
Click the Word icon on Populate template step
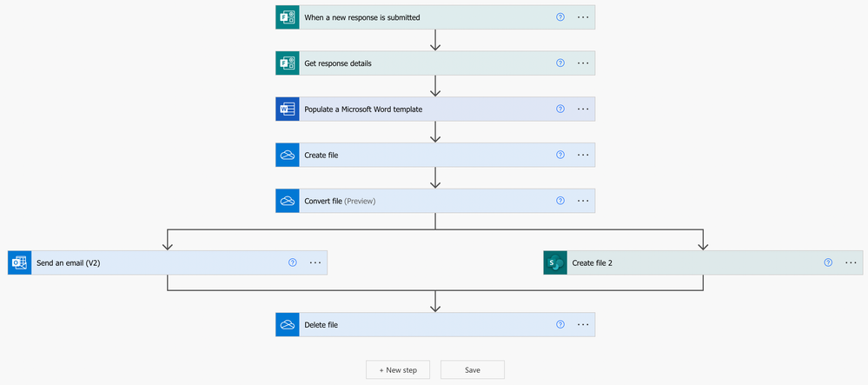(288, 110)
